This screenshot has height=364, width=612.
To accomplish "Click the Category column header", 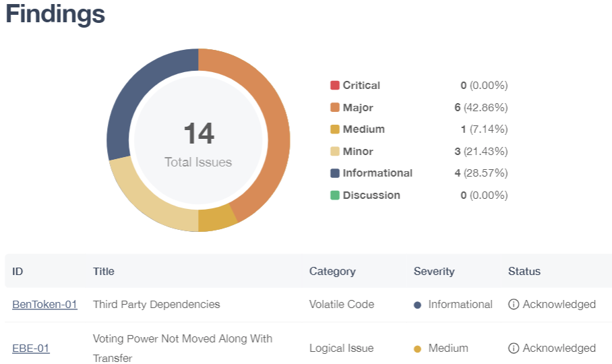I will pos(332,271).
